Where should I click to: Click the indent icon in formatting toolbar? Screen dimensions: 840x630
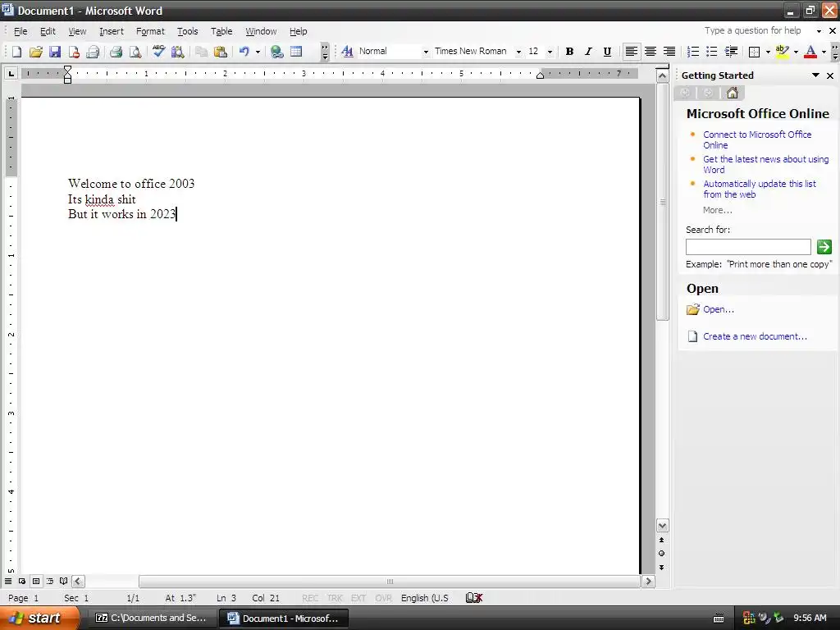point(731,52)
